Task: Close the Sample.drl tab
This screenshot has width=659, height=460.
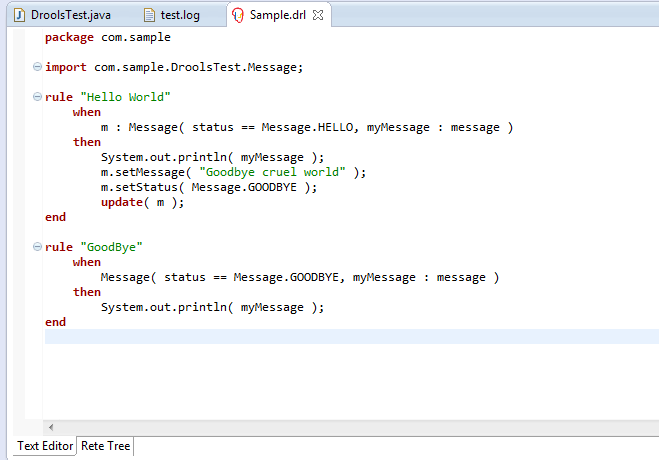Action: pos(318,15)
